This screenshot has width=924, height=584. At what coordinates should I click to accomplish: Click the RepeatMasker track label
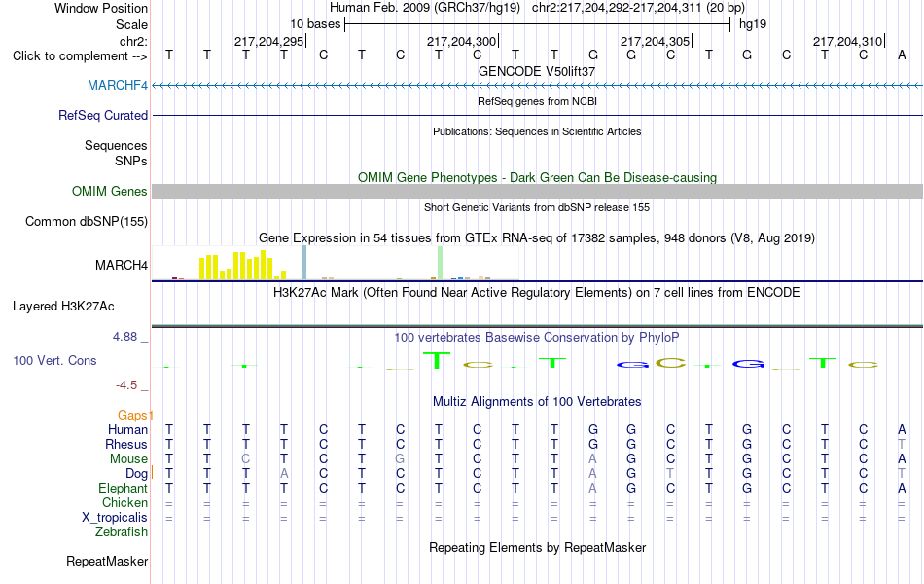pos(107,561)
